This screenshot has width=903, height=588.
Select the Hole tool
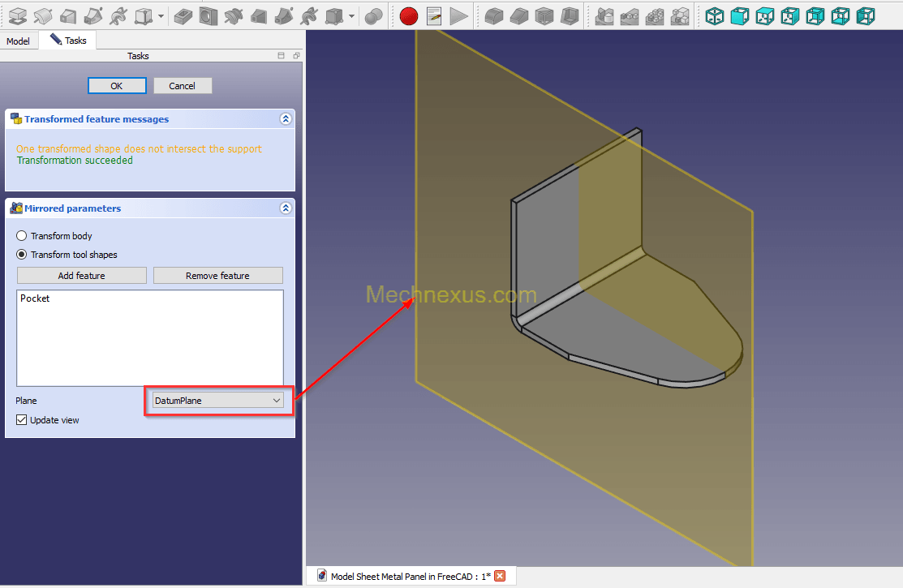[209, 15]
